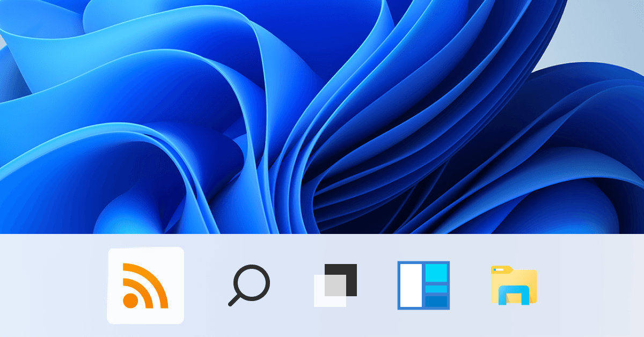This screenshot has height=337, width=644.
Task: Open Task View from the taskbar
Action: tap(335, 285)
